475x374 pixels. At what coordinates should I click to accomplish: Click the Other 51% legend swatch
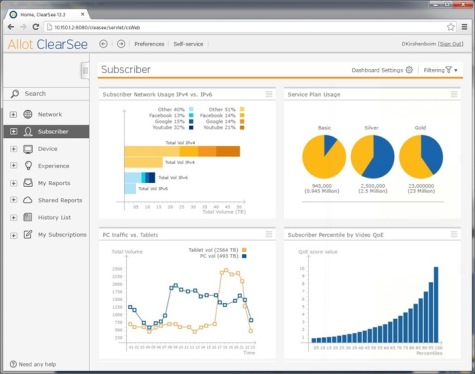(x=242, y=109)
